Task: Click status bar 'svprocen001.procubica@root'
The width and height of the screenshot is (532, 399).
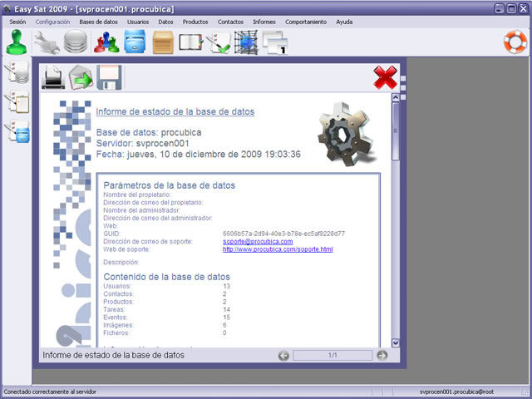Action: 456,392
